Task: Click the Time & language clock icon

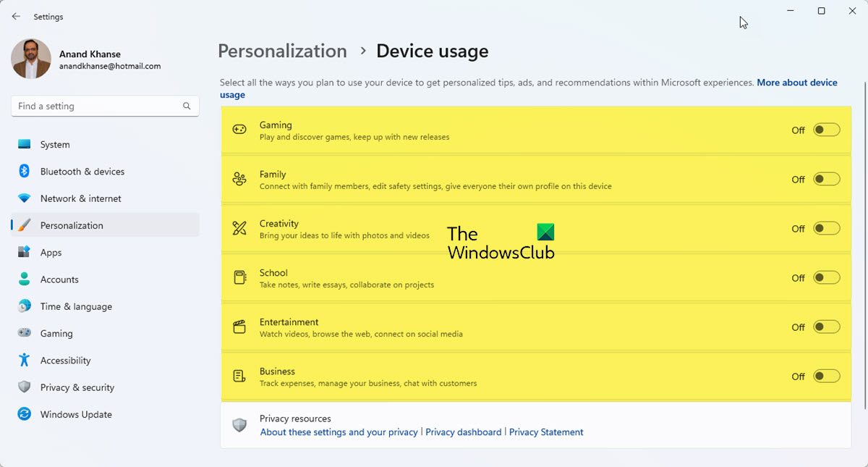Action: [25, 306]
